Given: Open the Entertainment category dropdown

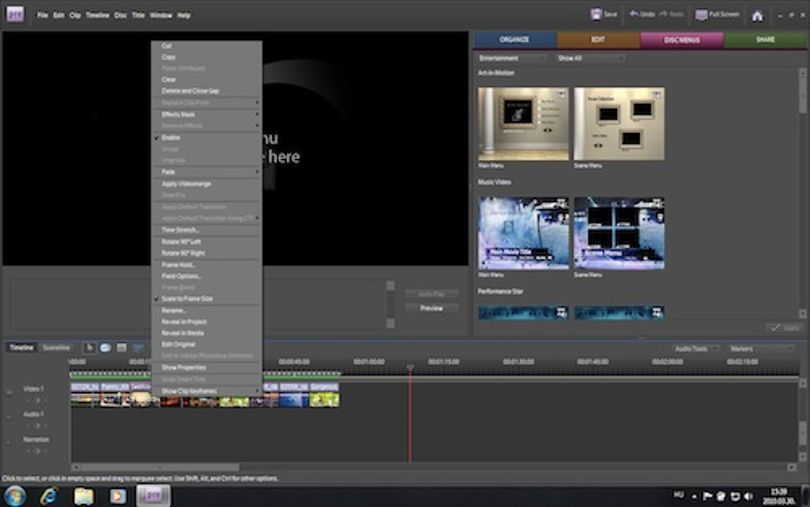Looking at the screenshot, I should point(511,58).
